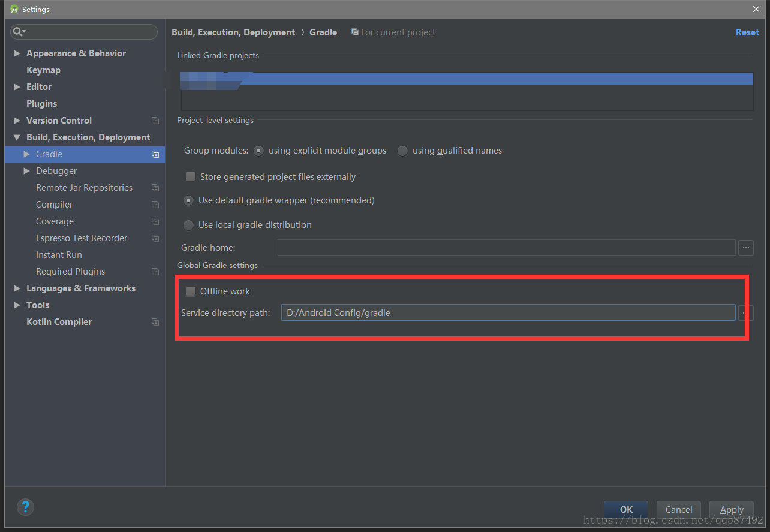The image size is (770, 532).
Task: Open Remote Jar Repositories settings
Action: 85,188
